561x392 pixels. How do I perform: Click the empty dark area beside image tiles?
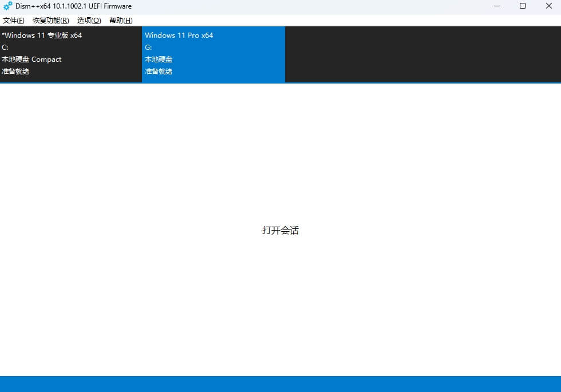(x=422, y=54)
